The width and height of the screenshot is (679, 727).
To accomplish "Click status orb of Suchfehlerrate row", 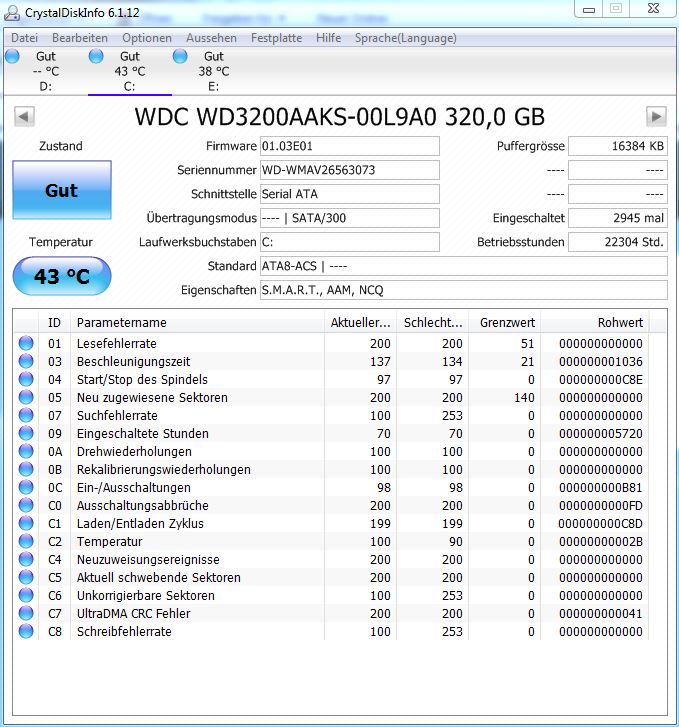I will [x=26, y=415].
